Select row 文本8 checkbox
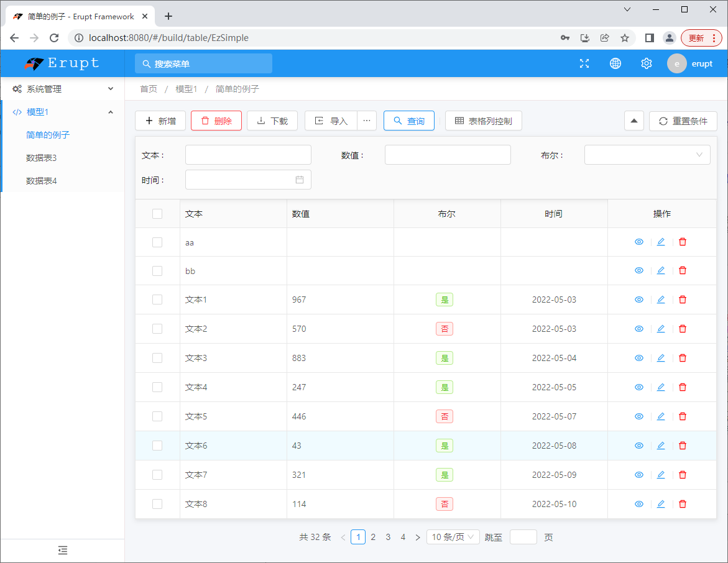This screenshot has width=728, height=563. click(157, 504)
